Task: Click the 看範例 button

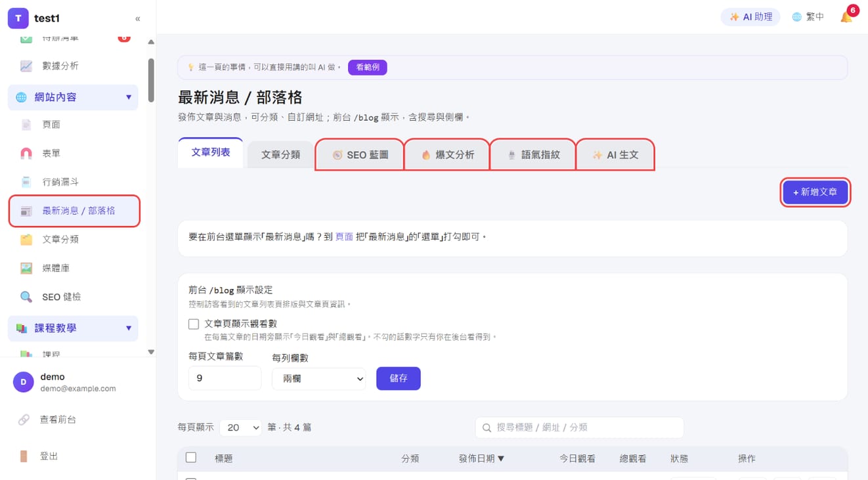Action: (368, 67)
